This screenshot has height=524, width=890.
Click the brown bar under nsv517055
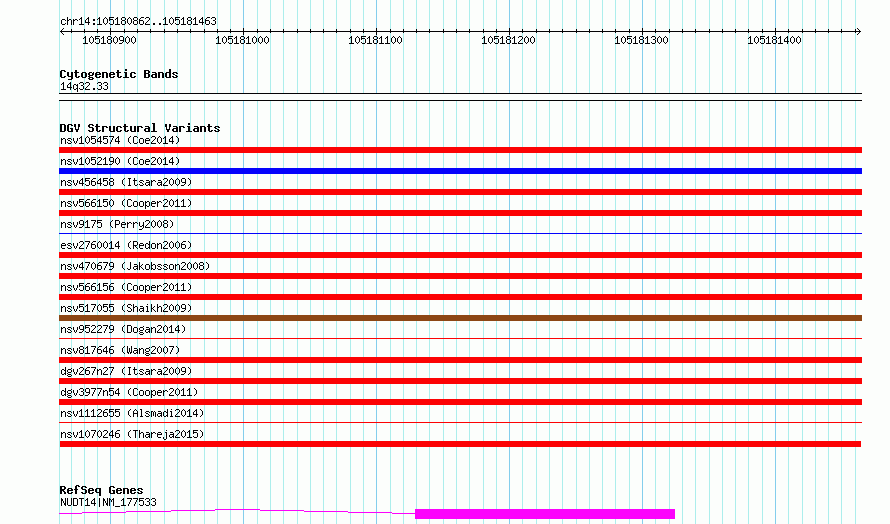460,318
